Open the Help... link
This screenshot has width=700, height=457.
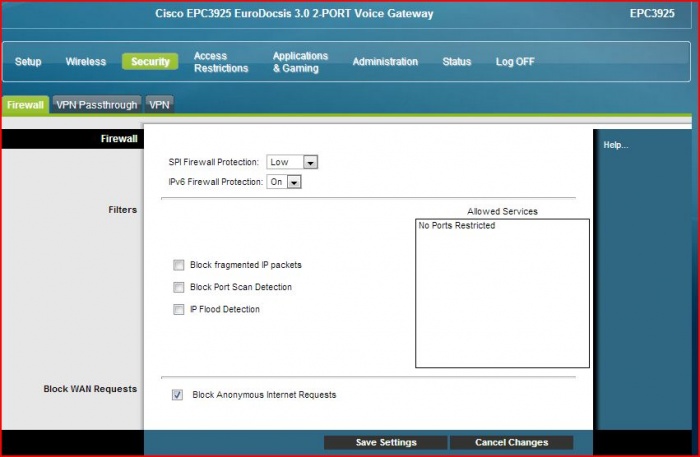616,145
